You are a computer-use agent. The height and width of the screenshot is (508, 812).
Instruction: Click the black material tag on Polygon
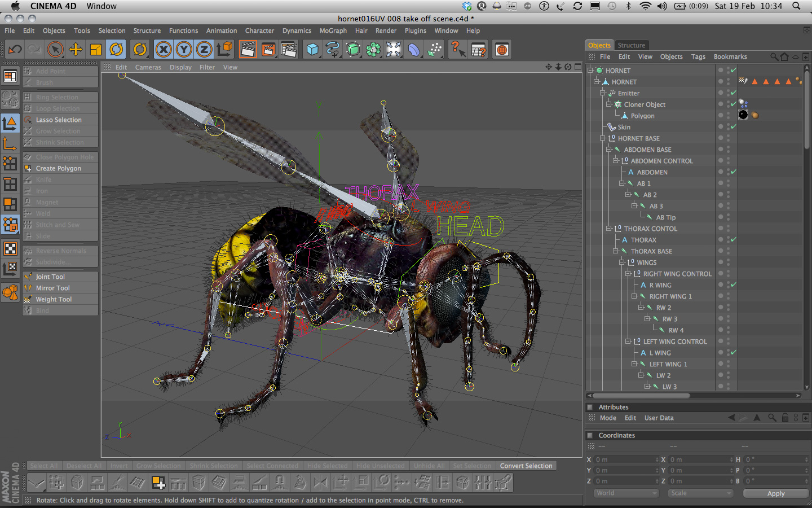[743, 115]
